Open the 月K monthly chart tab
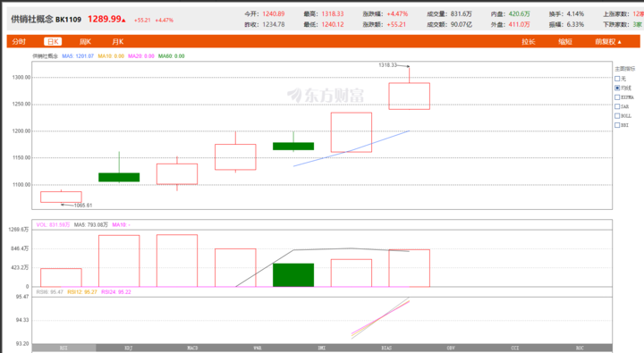Image resolution: width=644 pixels, height=353 pixels. click(x=117, y=41)
